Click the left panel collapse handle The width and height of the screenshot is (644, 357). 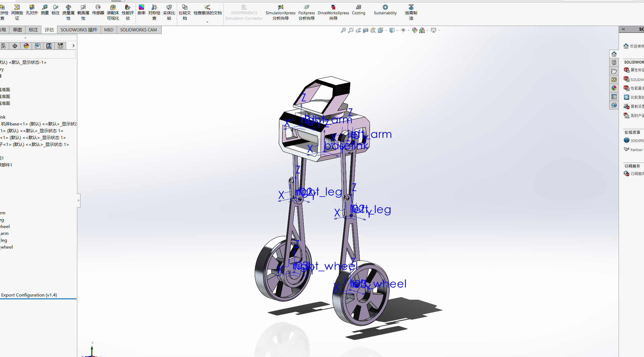[x=78, y=200]
